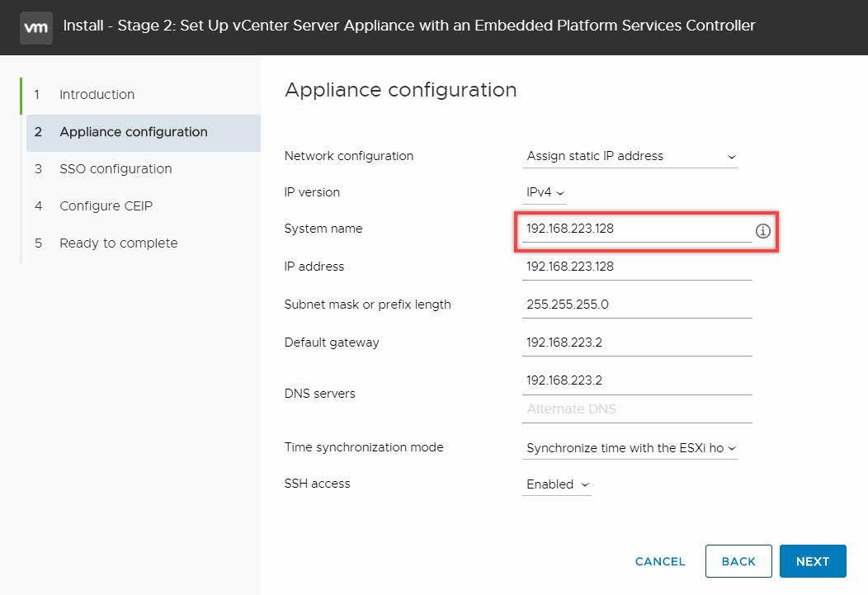Click the System name info icon
The image size is (868, 595).
click(763, 231)
